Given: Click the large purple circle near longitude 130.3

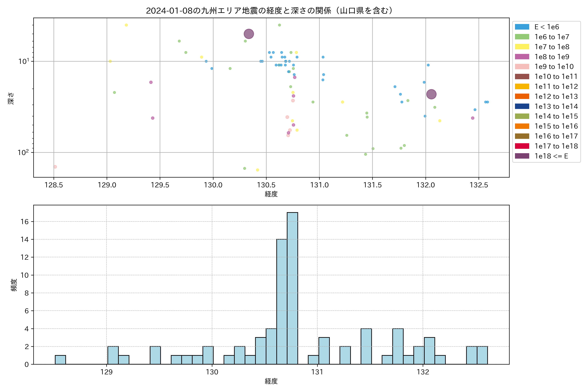Looking at the screenshot, I should pyautogui.click(x=249, y=34).
